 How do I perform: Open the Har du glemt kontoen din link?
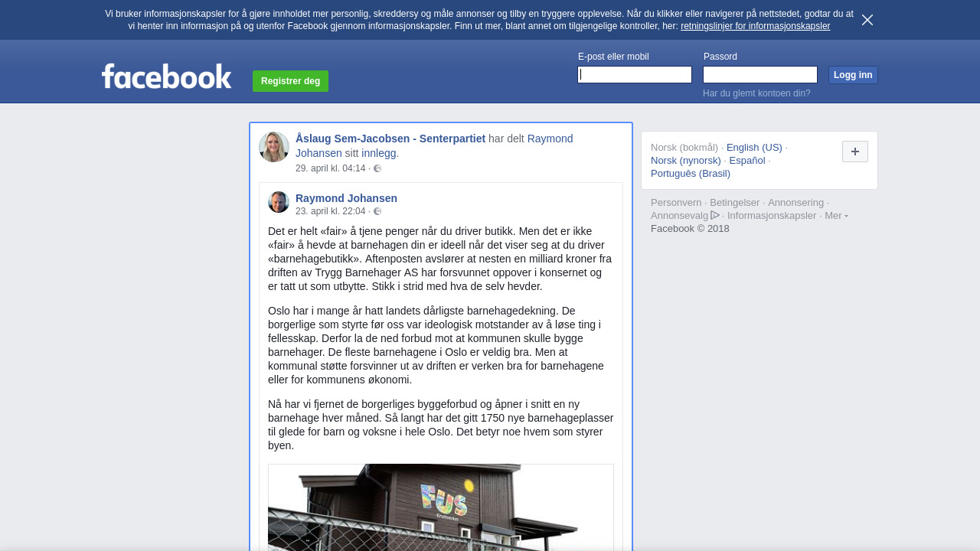pyautogui.click(x=756, y=93)
